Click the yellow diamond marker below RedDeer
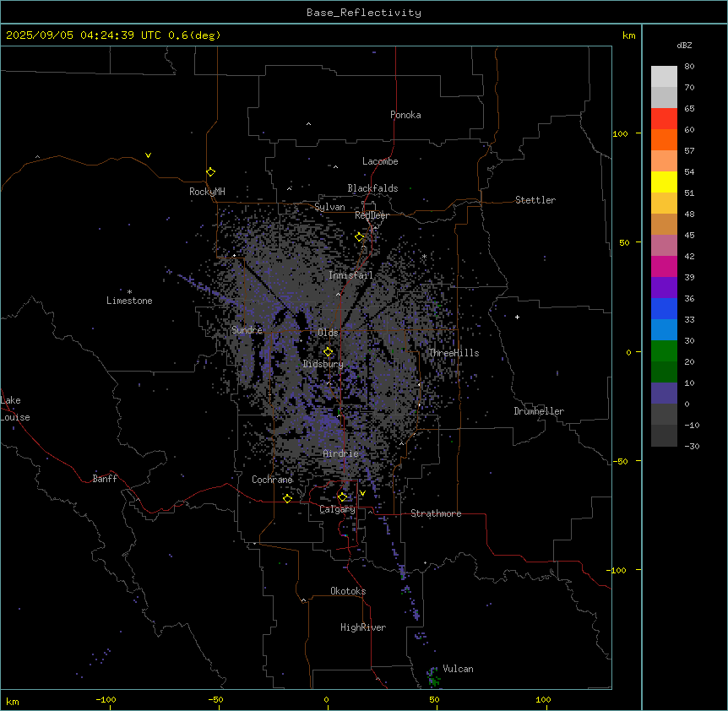Viewport: 728px width, 711px height. [x=360, y=237]
